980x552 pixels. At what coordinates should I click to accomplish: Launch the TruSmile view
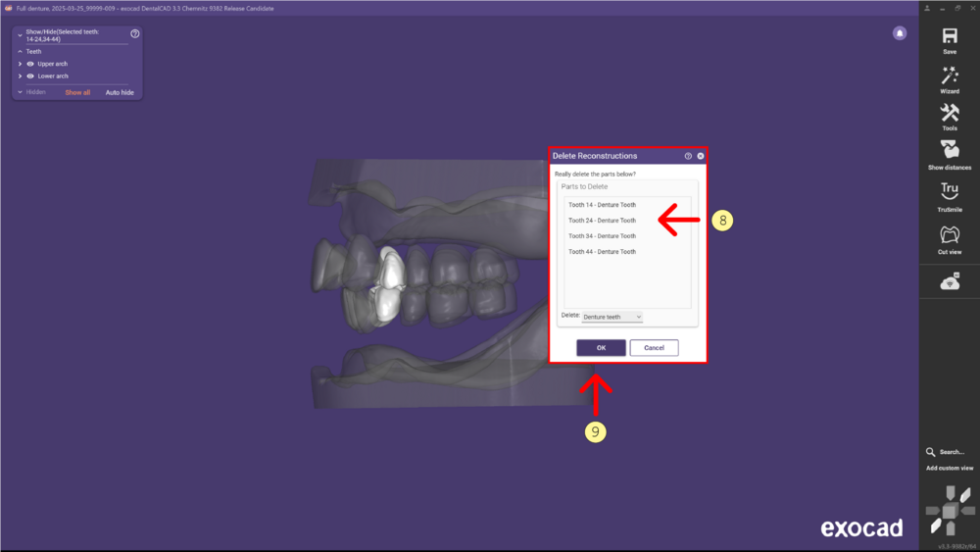click(x=950, y=190)
